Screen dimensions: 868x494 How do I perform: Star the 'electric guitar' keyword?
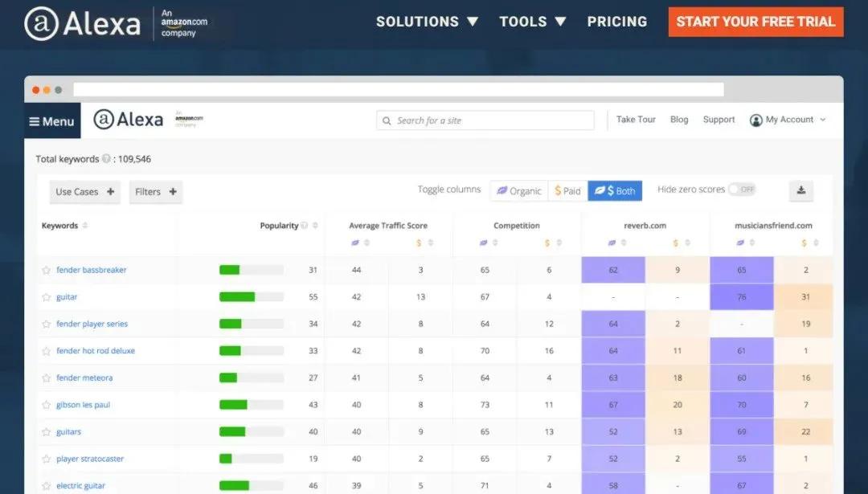tap(47, 487)
